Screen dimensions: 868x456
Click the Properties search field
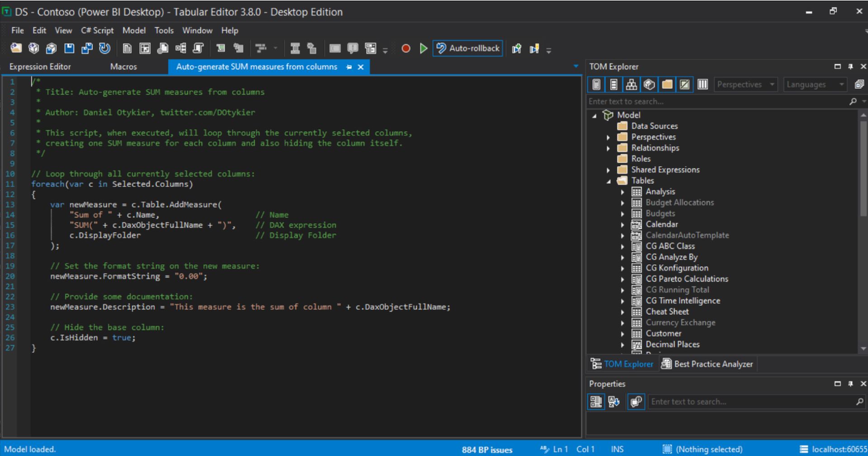coord(751,402)
